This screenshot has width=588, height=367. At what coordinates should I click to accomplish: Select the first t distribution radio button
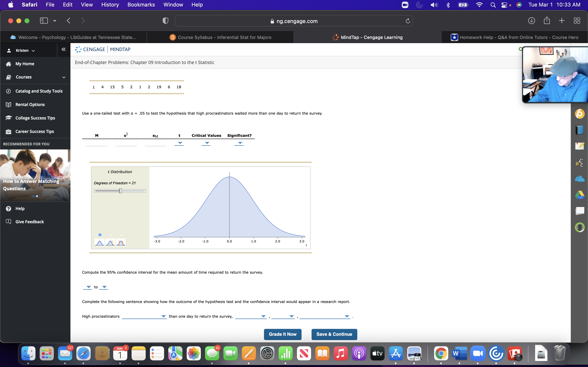tap(100, 235)
